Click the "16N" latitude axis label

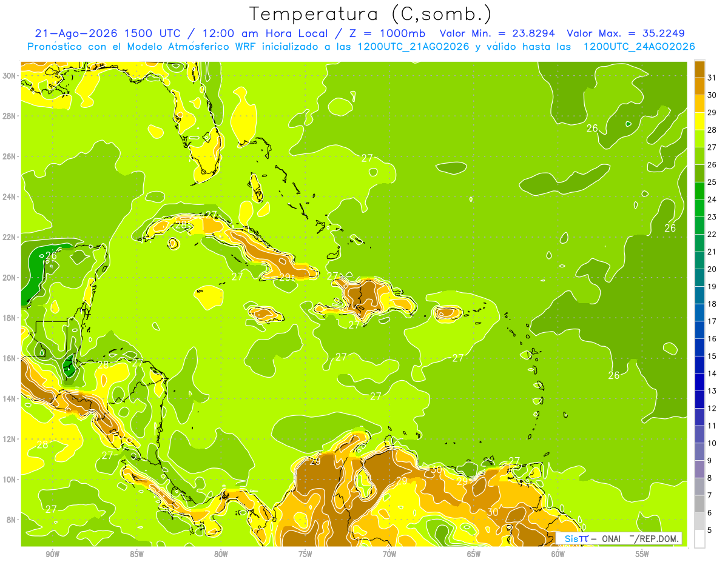(10, 358)
